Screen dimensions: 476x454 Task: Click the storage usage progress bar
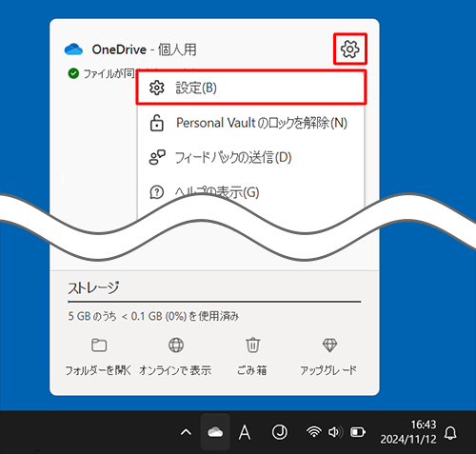(x=214, y=302)
